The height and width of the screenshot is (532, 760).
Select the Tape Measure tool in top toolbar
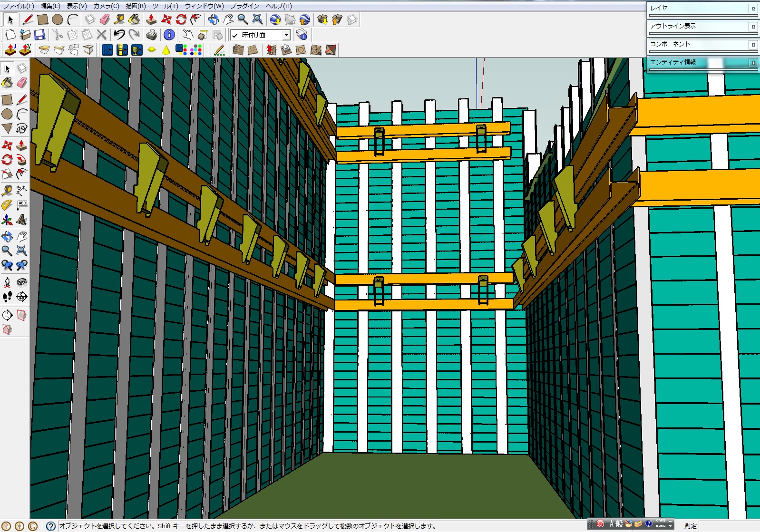[119, 19]
